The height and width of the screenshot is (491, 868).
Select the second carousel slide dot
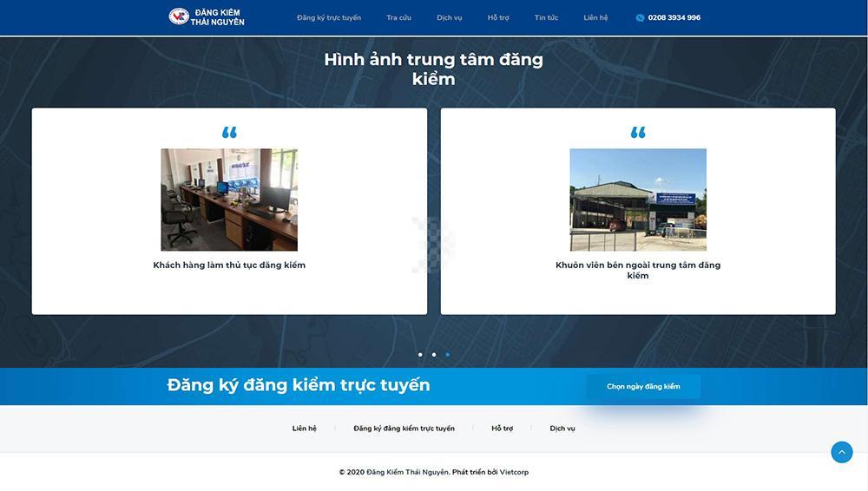(x=434, y=354)
